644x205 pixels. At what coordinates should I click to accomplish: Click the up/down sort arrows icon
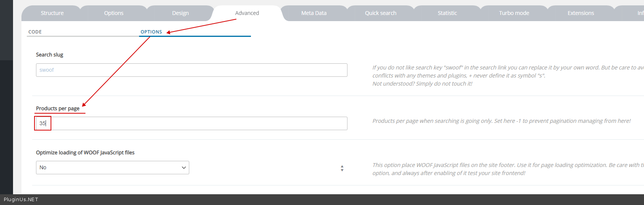tap(342, 168)
